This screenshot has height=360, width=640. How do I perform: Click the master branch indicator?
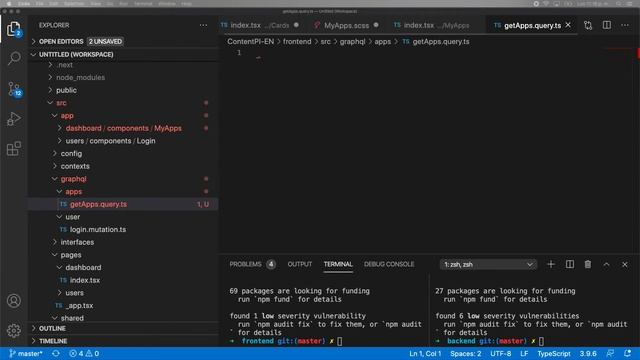[26, 353]
